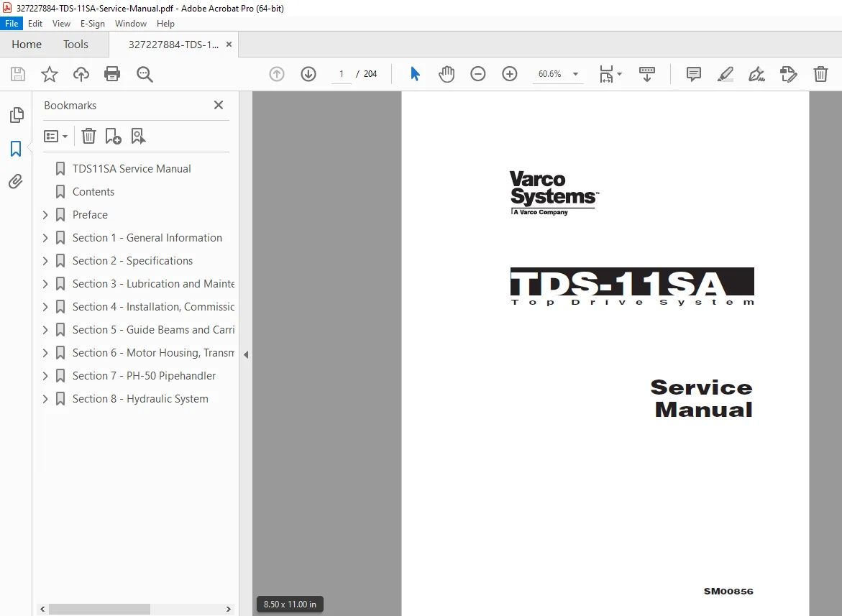This screenshot has width=842, height=616.
Task: Click the toolbar trash delete icon
Action: (820, 74)
